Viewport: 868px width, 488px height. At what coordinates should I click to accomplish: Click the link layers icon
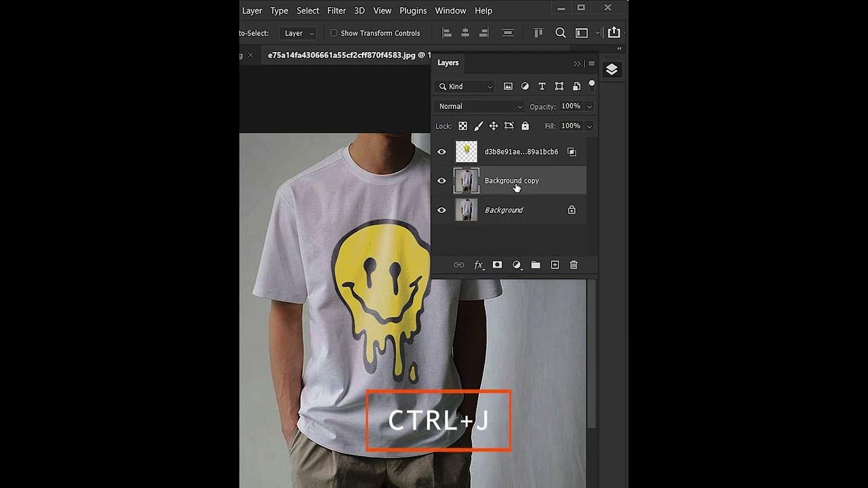coord(458,265)
